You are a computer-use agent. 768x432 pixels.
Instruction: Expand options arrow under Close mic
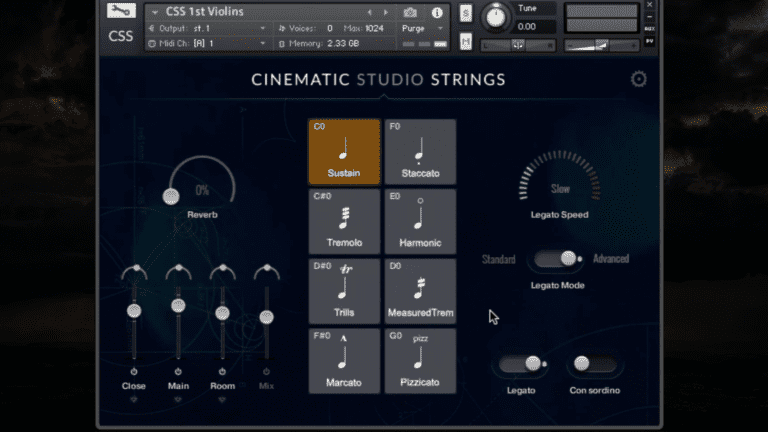134,400
